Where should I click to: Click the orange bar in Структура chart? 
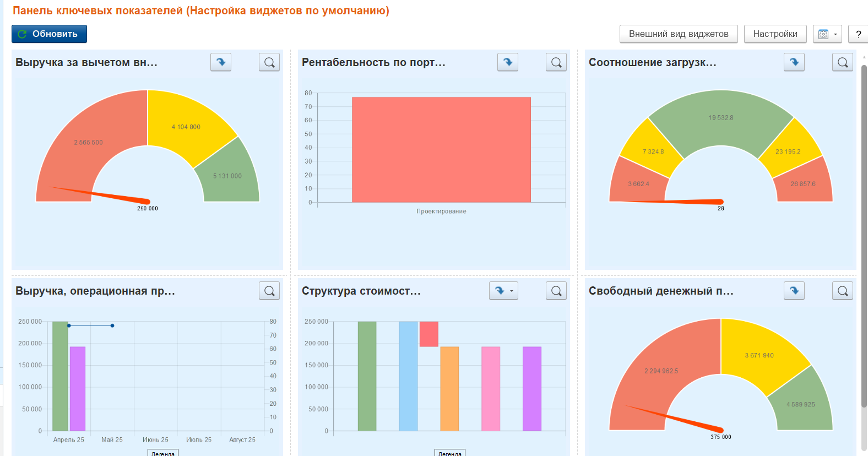click(449, 389)
